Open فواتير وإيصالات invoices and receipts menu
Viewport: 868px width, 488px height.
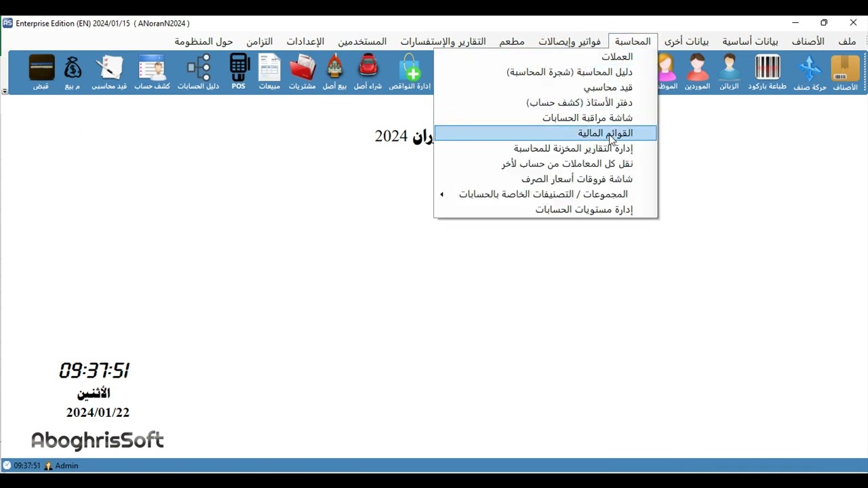pyautogui.click(x=570, y=41)
